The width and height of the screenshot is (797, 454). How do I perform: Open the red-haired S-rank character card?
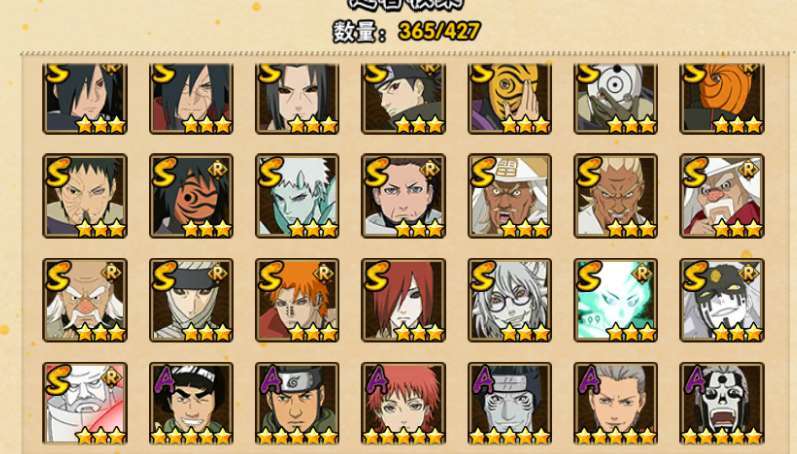403,300
